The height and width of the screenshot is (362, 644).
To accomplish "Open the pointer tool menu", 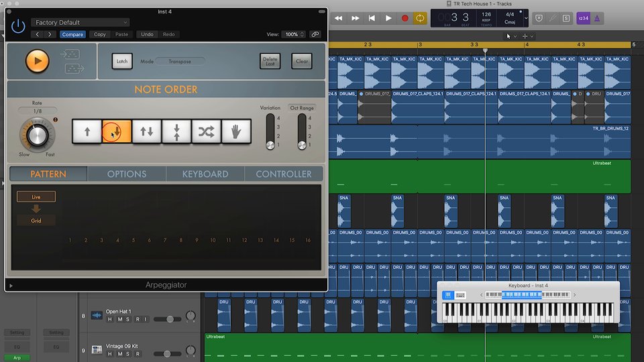I will click(511, 36).
